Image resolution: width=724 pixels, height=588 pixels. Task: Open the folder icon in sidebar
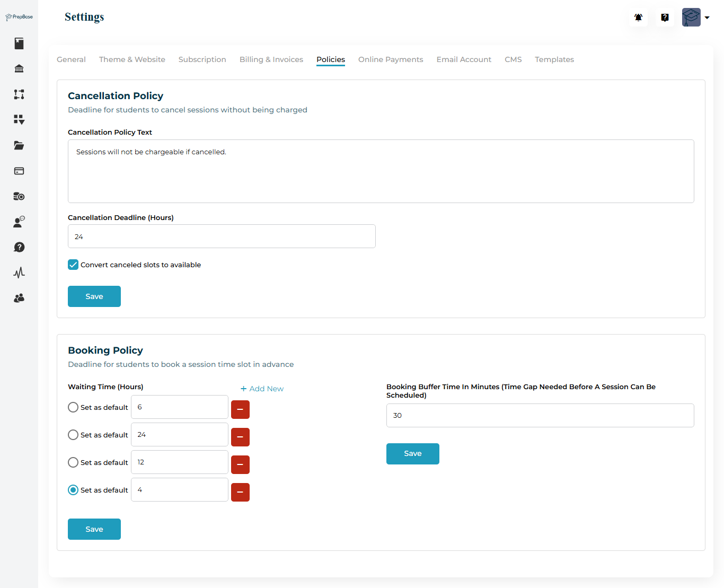(19, 145)
